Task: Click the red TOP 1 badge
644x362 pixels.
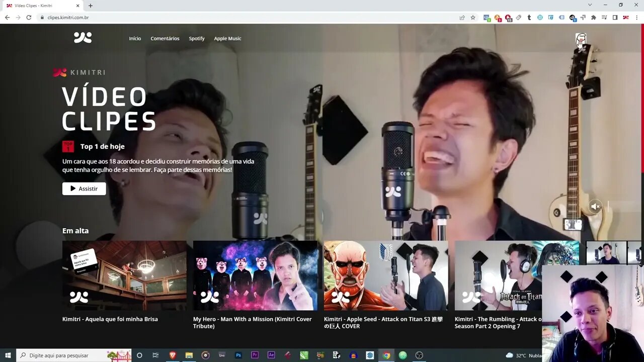Action: pos(68,146)
